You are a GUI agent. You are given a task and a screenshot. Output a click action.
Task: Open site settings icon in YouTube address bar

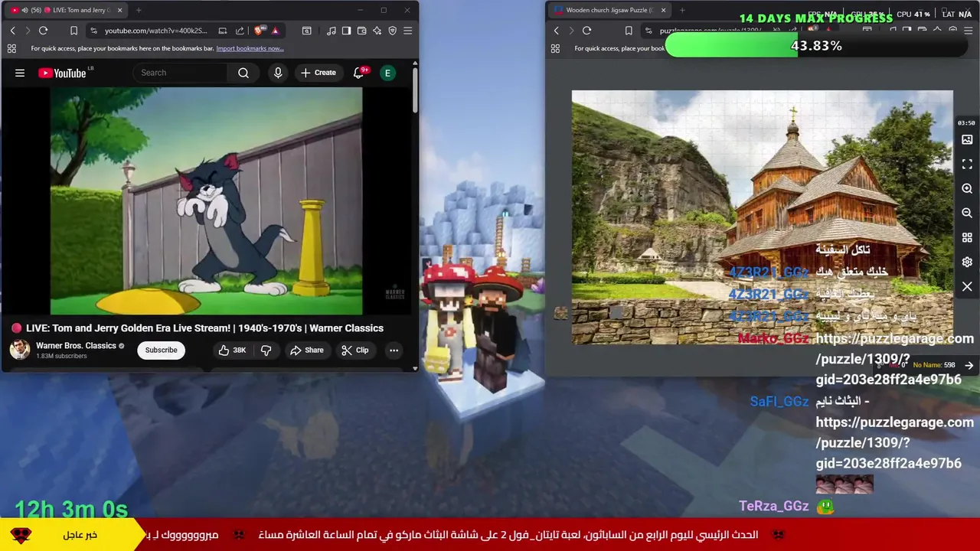[93, 31]
